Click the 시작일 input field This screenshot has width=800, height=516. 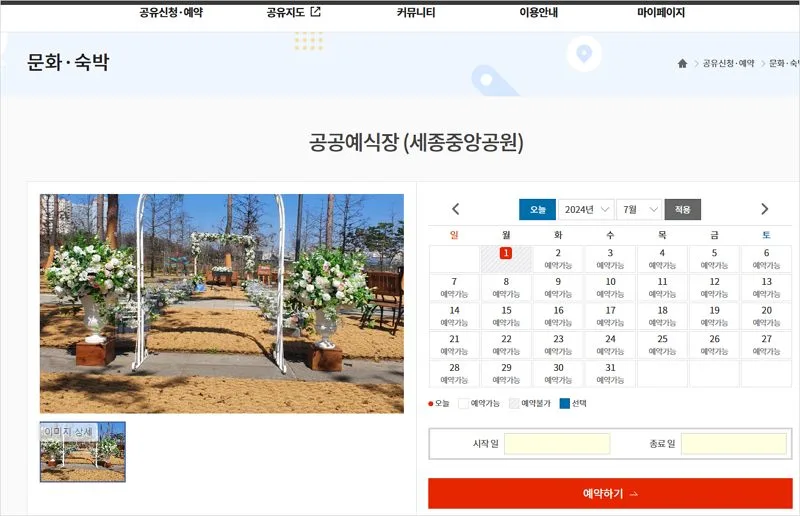[557, 444]
